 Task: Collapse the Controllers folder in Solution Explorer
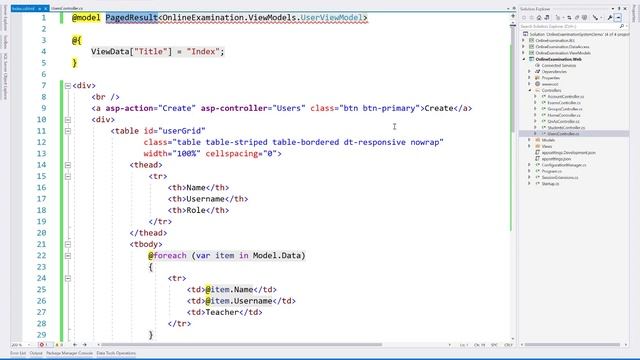530,90
